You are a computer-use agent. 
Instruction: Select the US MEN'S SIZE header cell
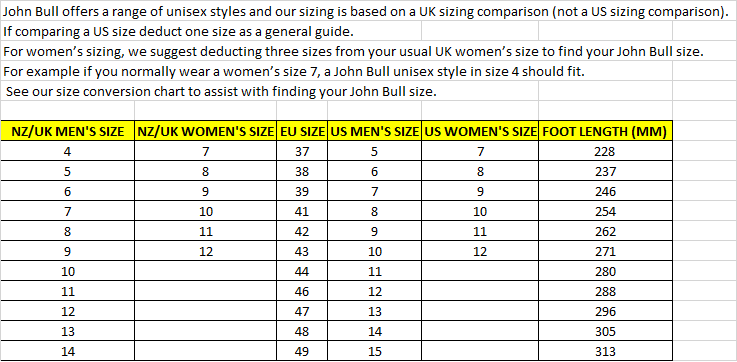click(x=375, y=132)
